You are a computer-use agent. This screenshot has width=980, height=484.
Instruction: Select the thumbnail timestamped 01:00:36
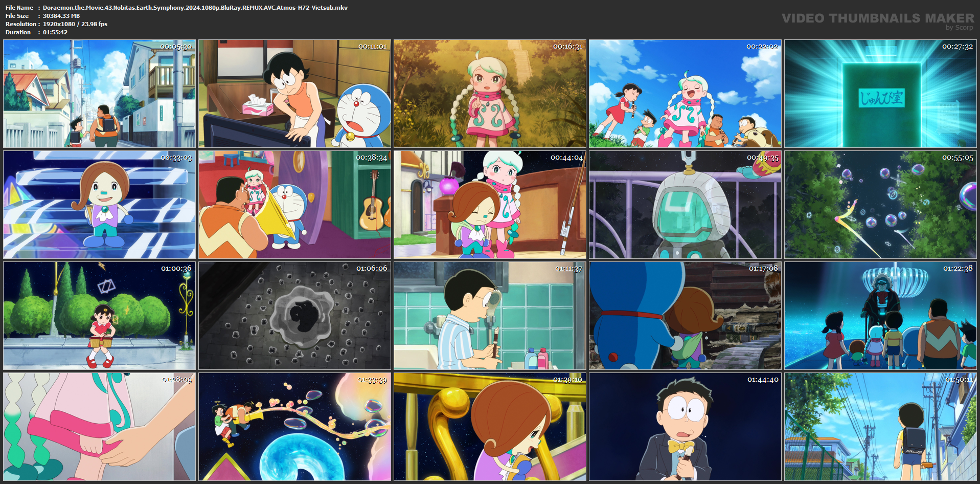[x=100, y=316]
